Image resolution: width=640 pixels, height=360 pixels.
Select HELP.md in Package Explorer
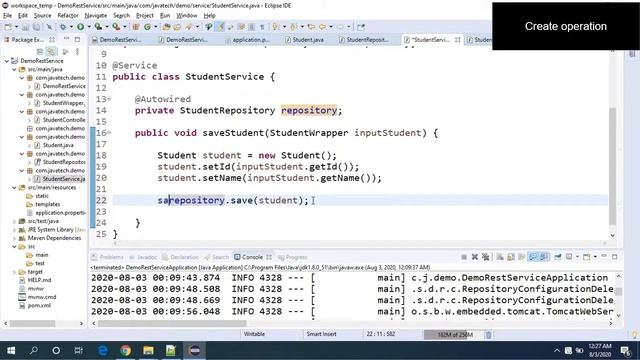(x=39, y=280)
